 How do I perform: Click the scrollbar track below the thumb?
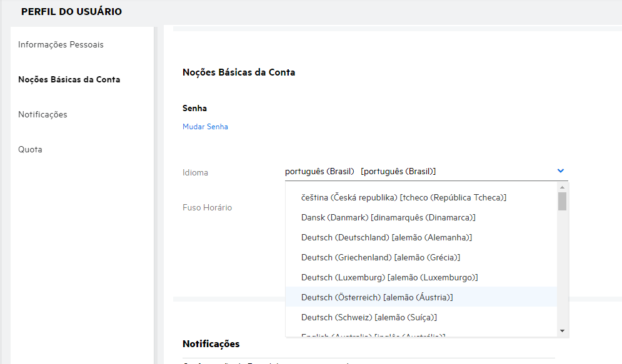[x=562, y=268]
